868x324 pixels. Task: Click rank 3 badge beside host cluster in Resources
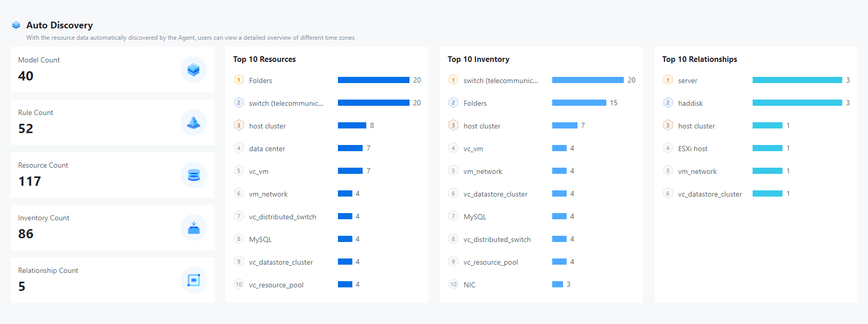tap(239, 125)
